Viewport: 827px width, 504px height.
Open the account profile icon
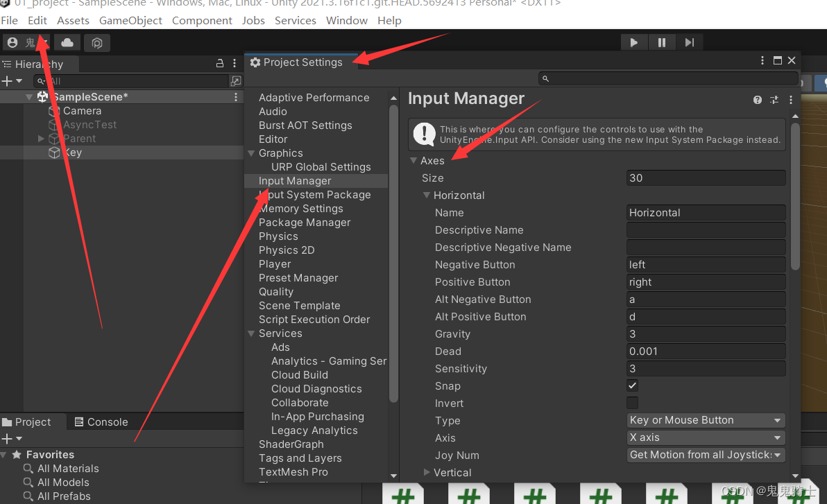[12, 43]
